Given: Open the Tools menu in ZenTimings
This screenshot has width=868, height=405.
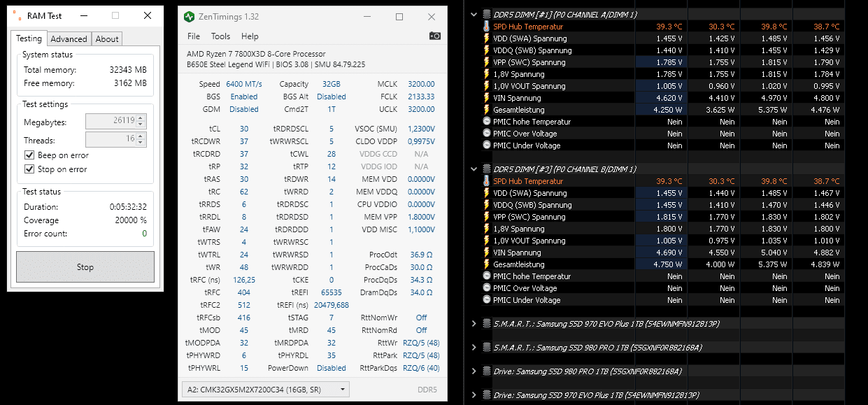Looking at the screenshot, I should tap(220, 36).
